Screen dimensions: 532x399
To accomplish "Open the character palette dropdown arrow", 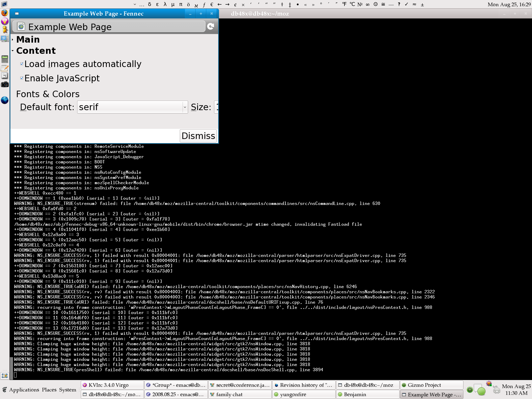I will click(x=135, y=4).
